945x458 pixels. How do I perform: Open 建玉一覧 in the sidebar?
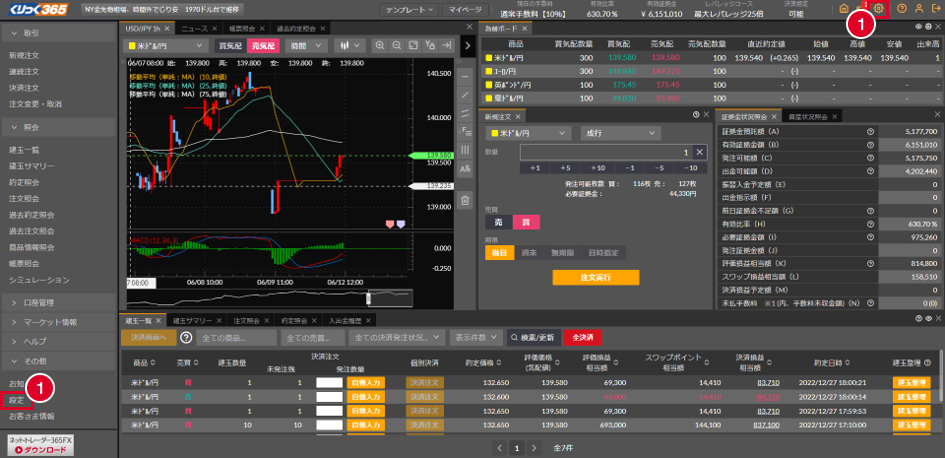(24, 149)
